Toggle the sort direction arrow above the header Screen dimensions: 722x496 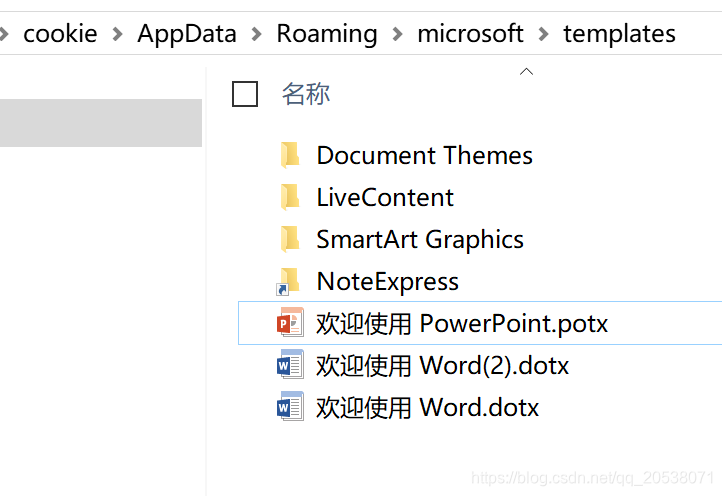526,71
